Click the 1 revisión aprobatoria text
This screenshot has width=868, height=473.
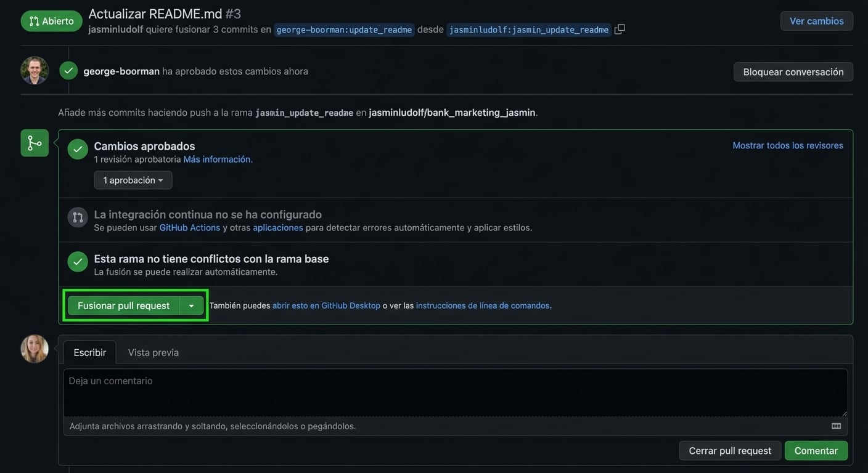pos(137,159)
